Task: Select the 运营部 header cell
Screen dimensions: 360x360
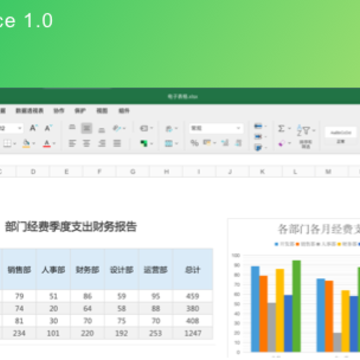Action: (x=156, y=269)
